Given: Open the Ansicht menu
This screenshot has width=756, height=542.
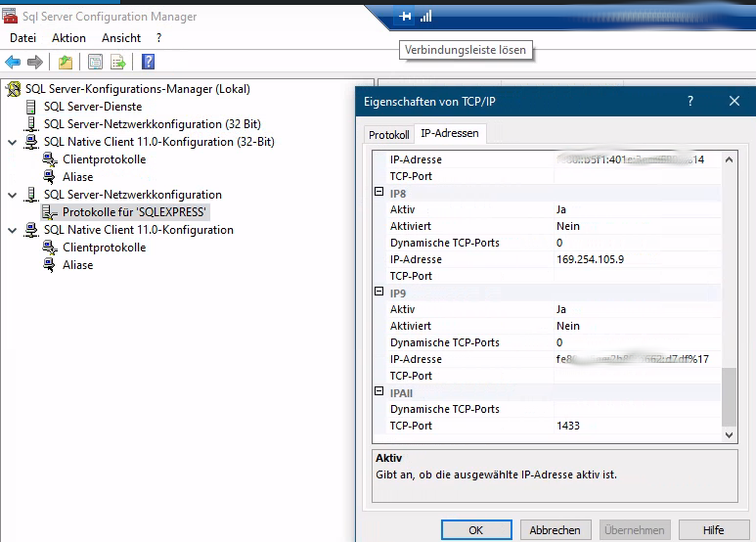Looking at the screenshot, I should pyautogui.click(x=121, y=38).
